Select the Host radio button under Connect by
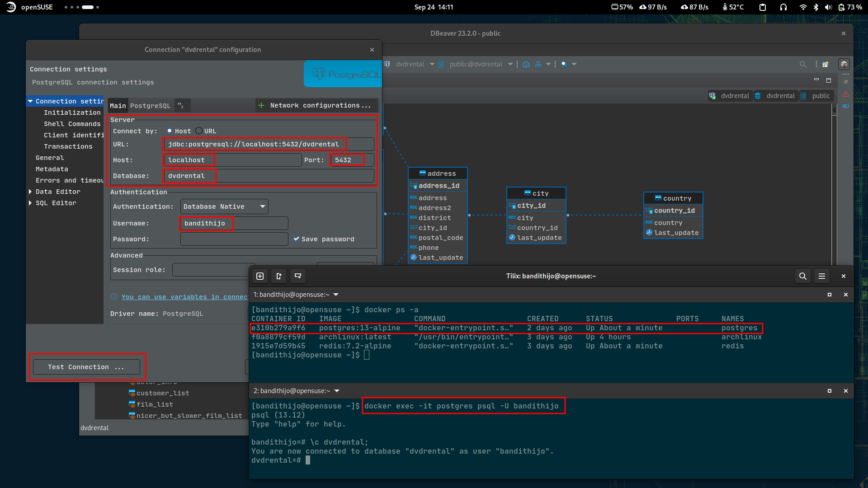 (x=170, y=131)
